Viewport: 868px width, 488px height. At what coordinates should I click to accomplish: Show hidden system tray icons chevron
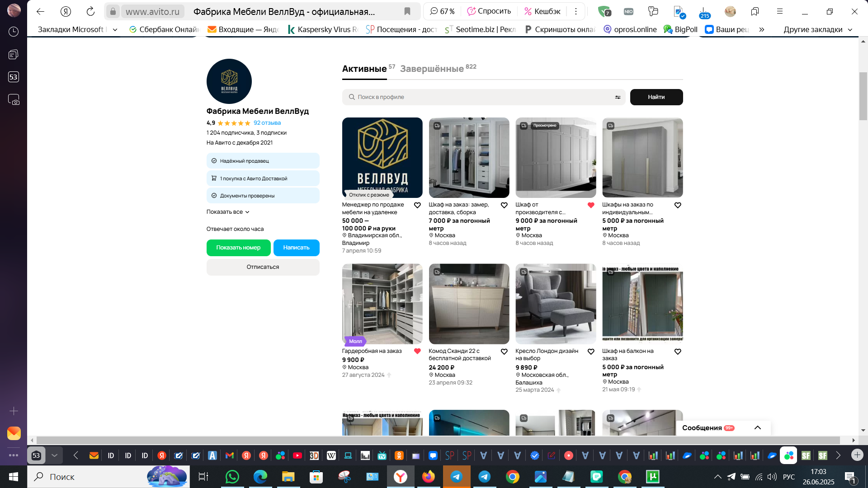click(x=717, y=477)
